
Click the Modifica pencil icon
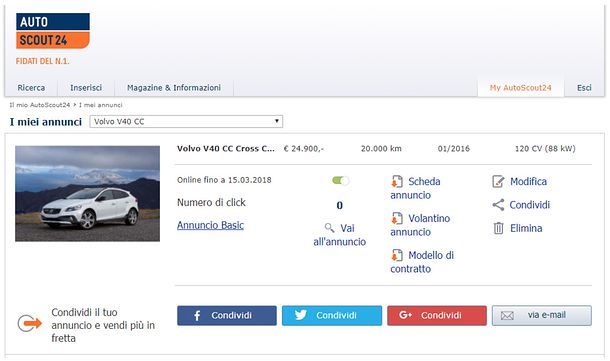point(498,181)
